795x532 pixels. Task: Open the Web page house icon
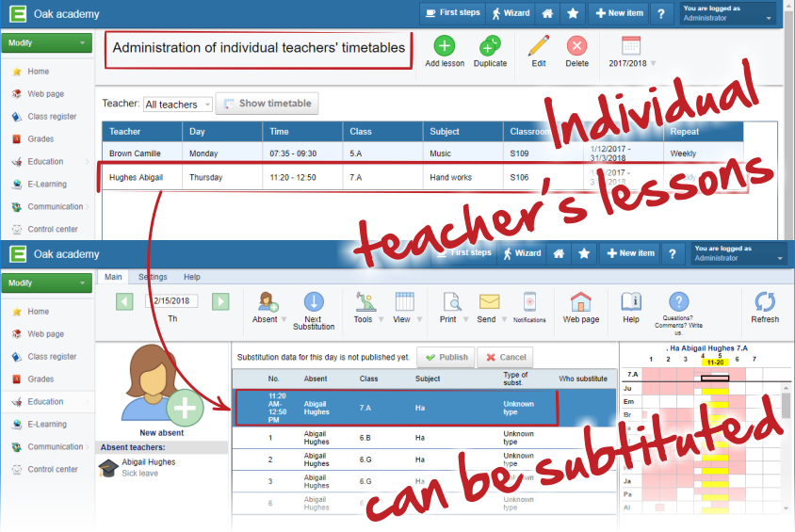[x=581, y=302]
